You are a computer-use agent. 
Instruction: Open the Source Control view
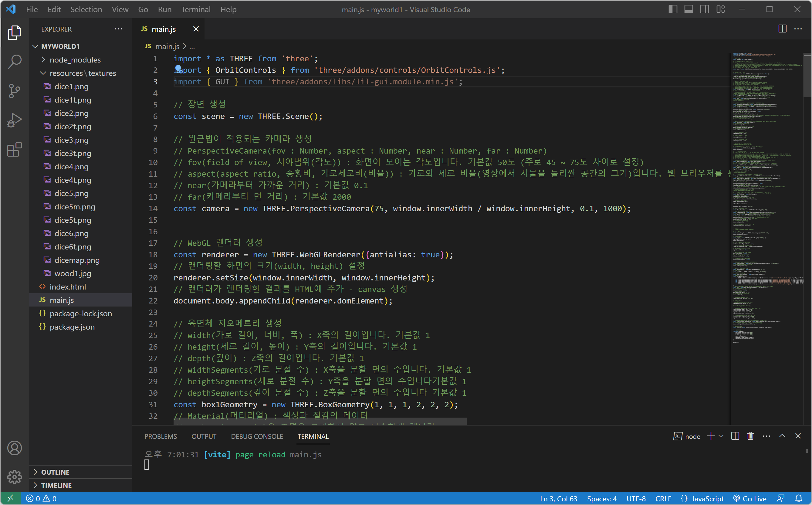14,91
